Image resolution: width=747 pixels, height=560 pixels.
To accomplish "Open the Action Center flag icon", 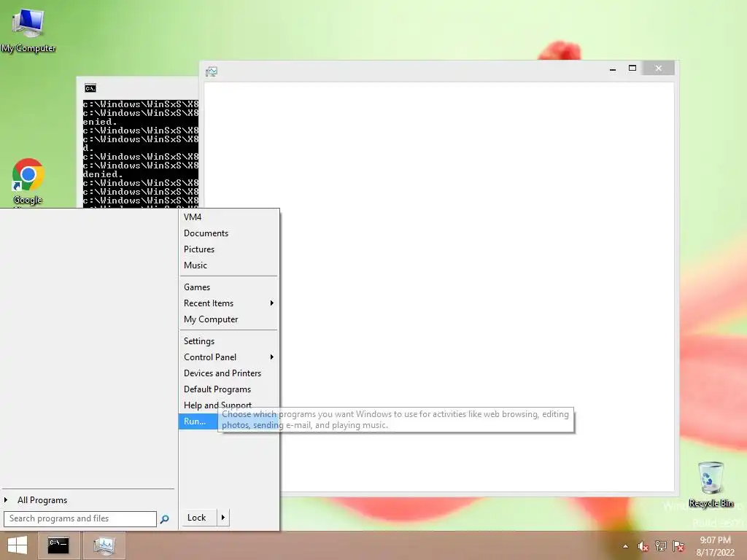I will coord(678,546).
